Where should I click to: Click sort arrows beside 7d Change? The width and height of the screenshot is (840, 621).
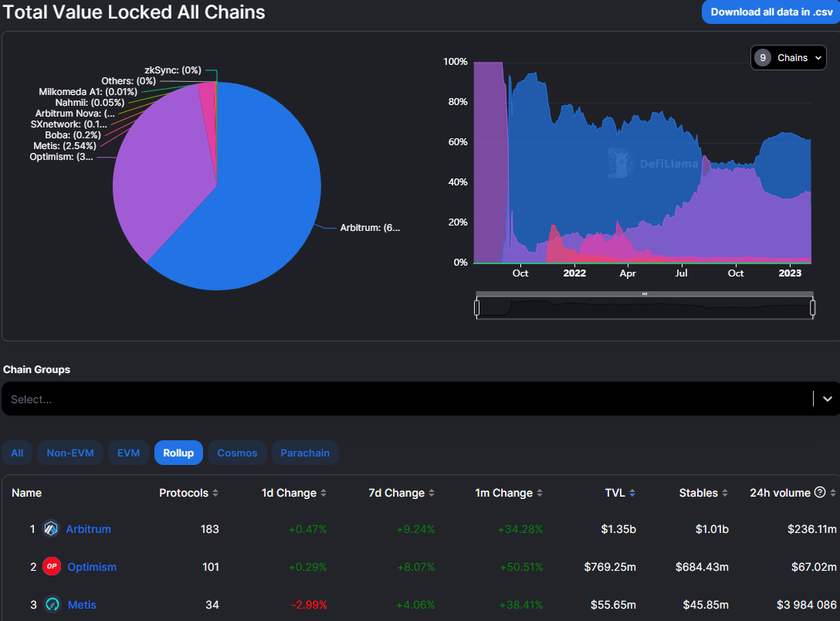432,493
